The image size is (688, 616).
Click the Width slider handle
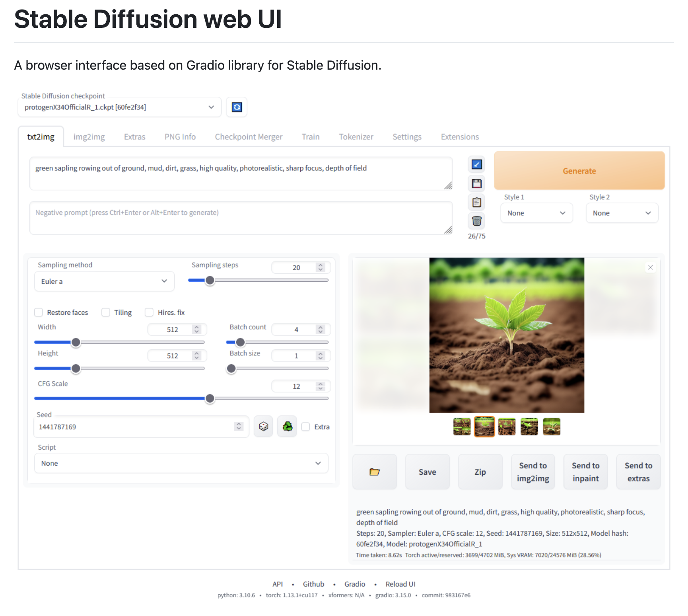pos(76,342)
